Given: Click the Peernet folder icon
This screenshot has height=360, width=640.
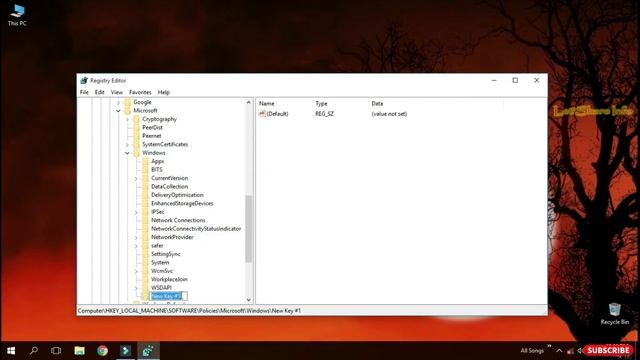Looking at the screenshot, I should point(136,136).
